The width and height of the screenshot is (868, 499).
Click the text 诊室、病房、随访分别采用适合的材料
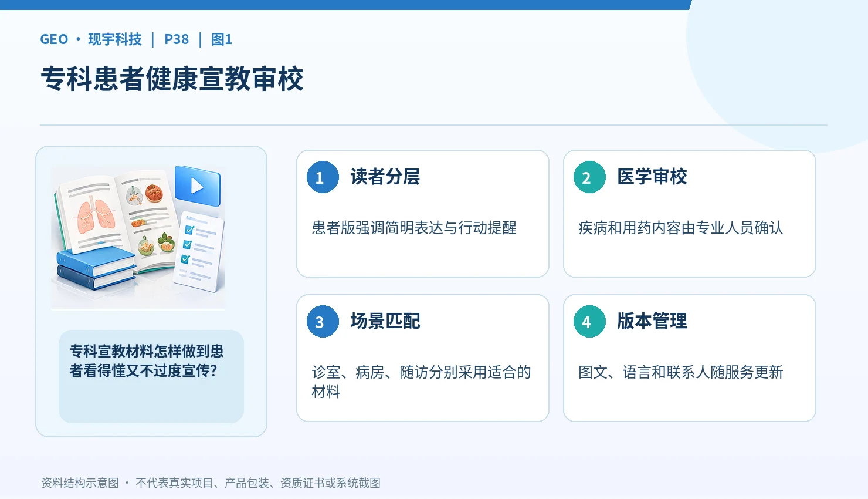click(x=421, y=382)
